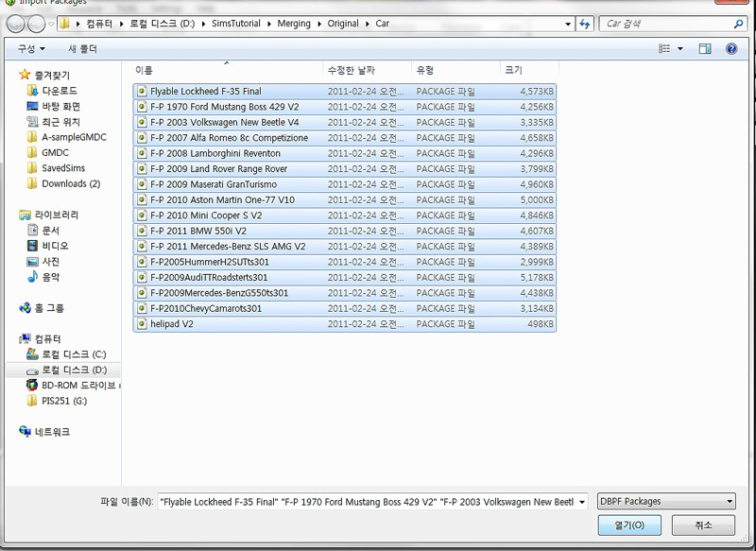This screenshot has height=551, width=756.
Task: Click the 열기(O) open button
Action: coord(629,525)
